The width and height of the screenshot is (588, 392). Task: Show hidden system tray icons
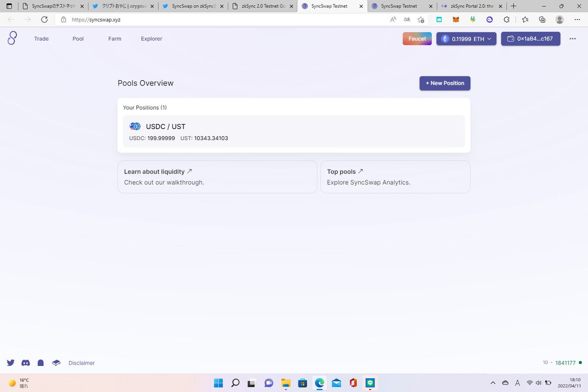[x=493, y=383]
